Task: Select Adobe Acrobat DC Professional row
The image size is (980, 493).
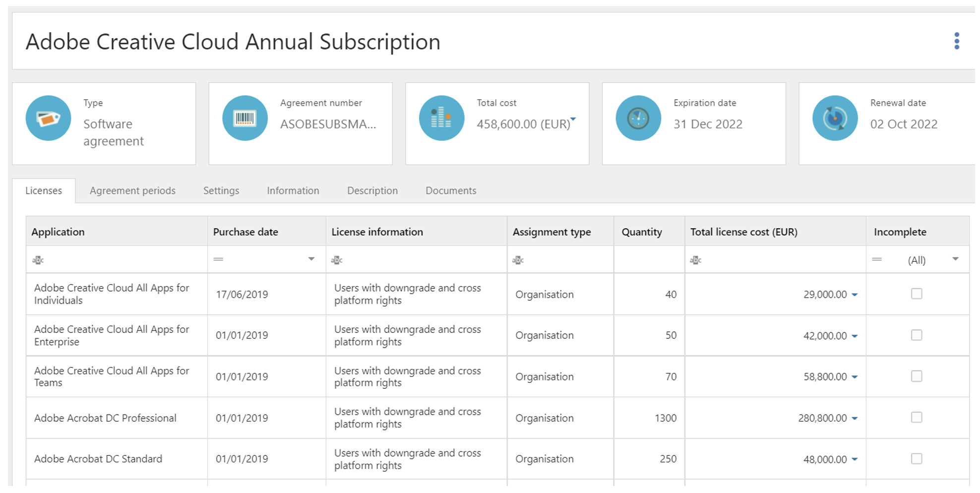Action: (497, 418)
